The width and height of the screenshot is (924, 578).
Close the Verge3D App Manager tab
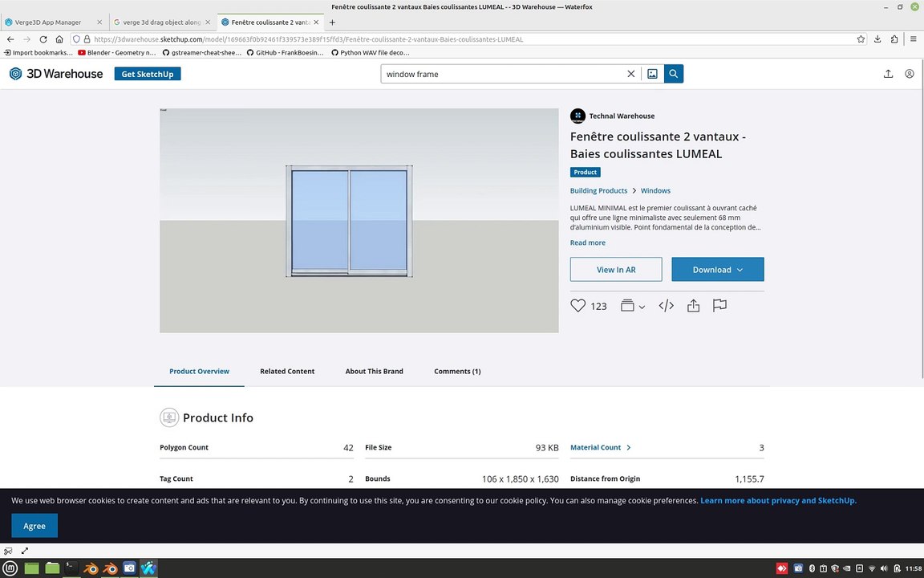99,22
